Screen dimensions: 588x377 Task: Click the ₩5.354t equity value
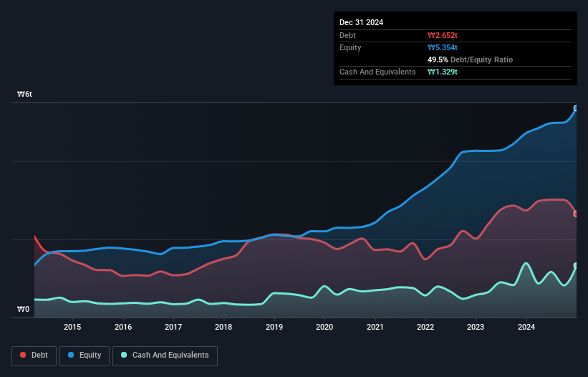pyautogui.click(x=443, y=47)
